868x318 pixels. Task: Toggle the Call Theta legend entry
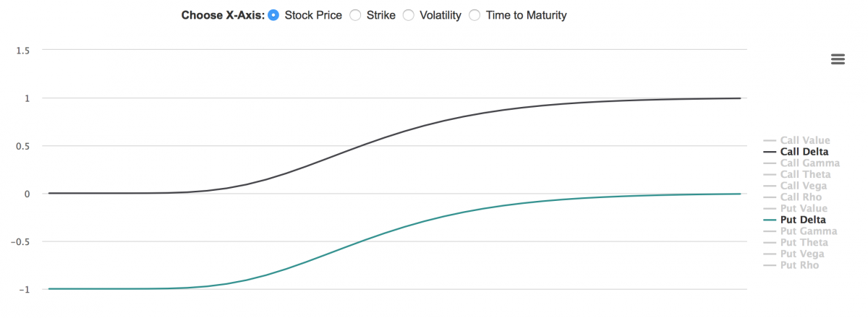coord(805,174)
